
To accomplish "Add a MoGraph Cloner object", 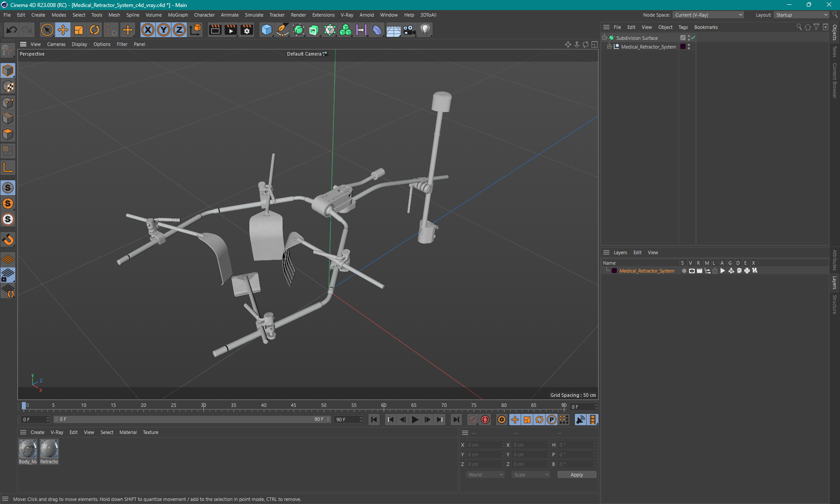I will 346,30.
